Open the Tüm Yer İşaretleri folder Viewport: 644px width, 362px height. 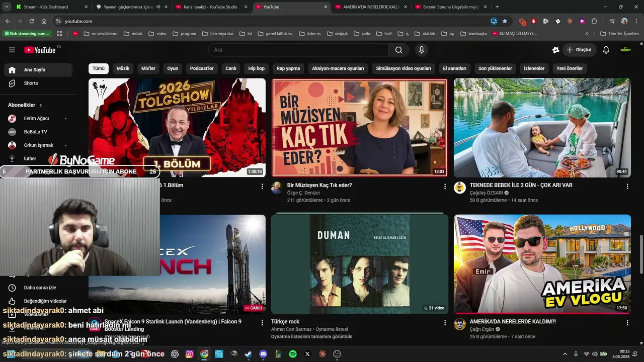point(619,34)
